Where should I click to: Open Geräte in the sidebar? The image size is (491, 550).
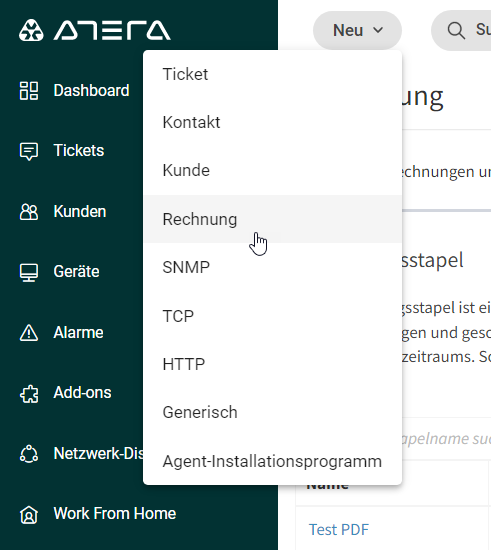pos(76,271)
